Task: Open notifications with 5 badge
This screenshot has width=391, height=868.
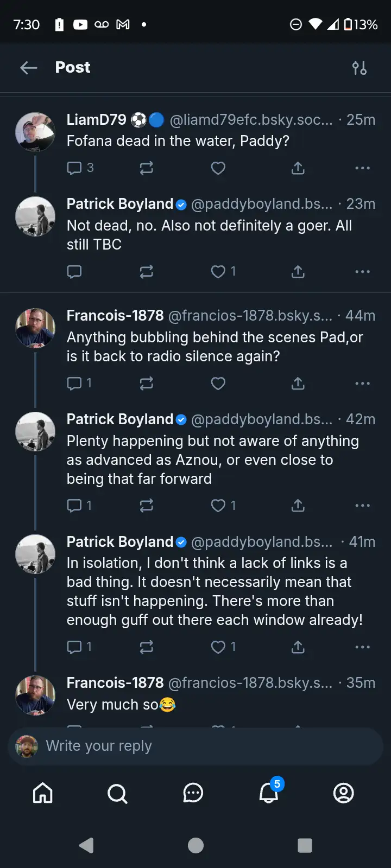Action: tap(268, 793)
